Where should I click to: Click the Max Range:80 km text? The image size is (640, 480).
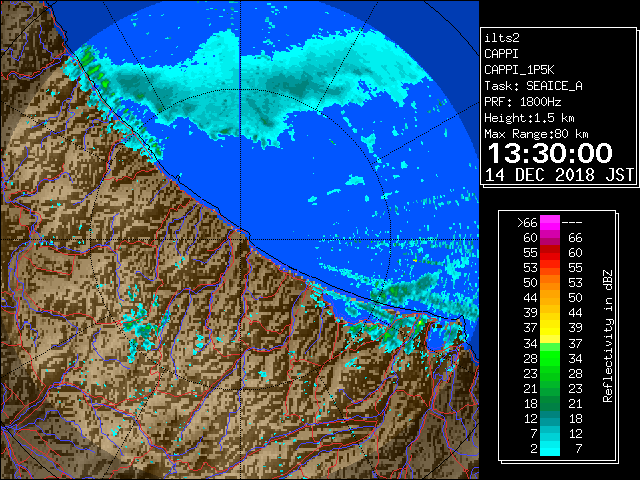536,134
